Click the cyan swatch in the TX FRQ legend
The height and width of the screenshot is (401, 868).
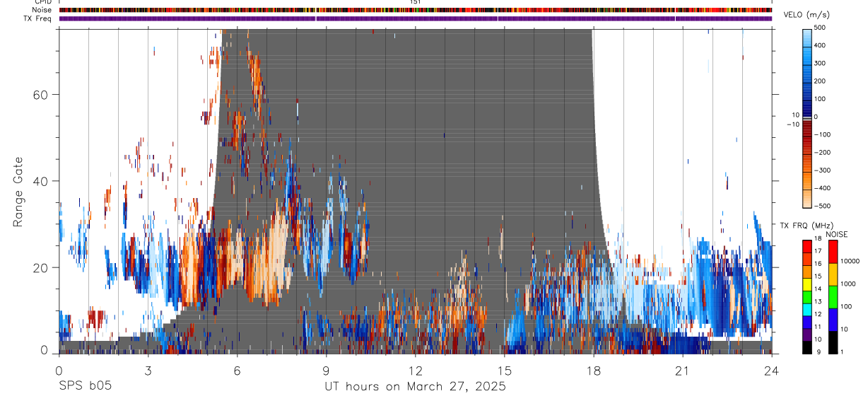[807, 309]
